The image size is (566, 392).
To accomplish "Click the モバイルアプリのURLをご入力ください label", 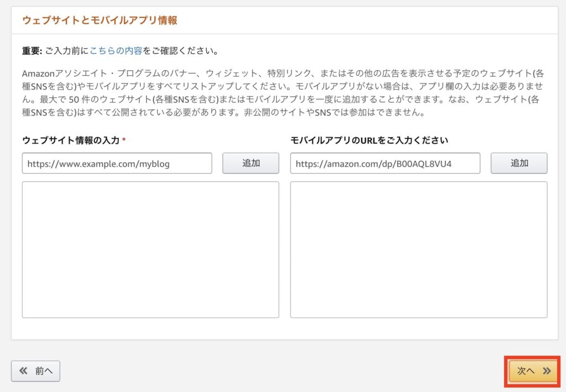I will click(369, 140).
